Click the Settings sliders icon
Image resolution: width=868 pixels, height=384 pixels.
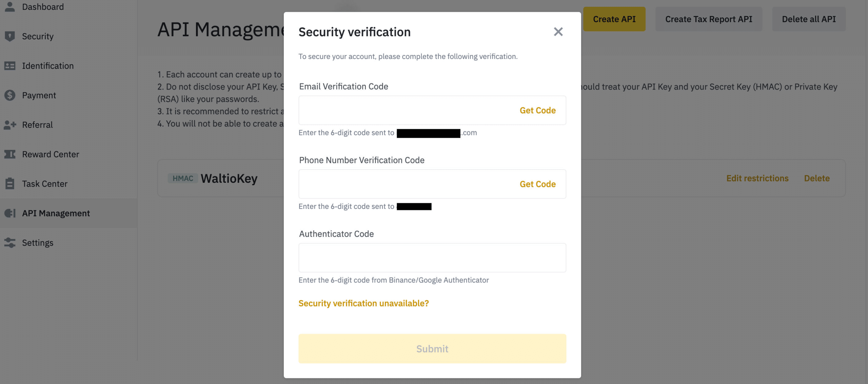pyautogui.click(x=10, y=243)
